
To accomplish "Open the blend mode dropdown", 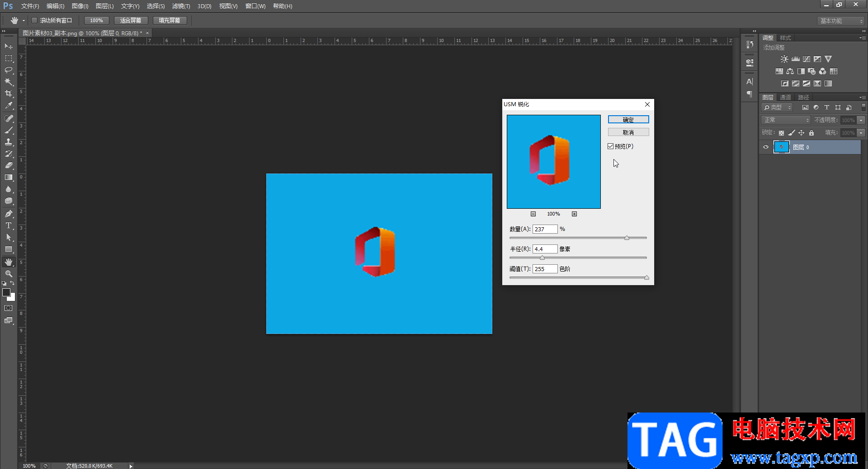I will pos(786,120).
